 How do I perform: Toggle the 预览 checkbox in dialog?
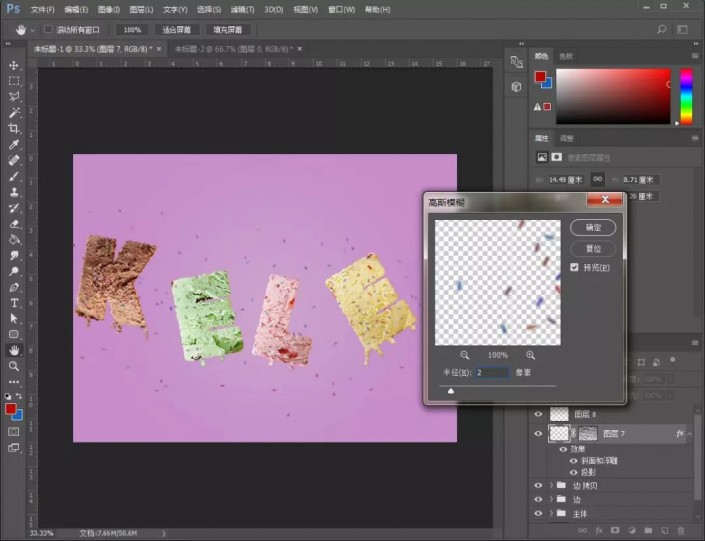tap(574, 267)
